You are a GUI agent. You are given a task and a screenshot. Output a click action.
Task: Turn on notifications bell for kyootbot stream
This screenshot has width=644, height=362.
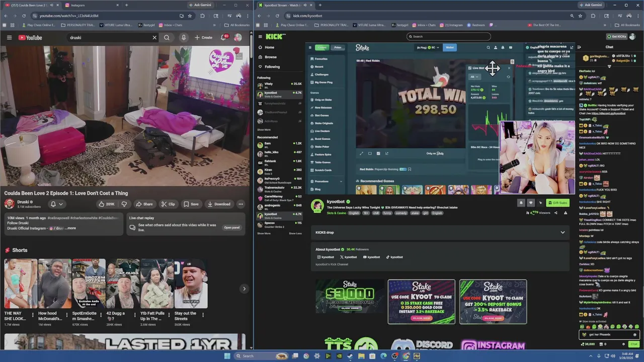pos(521,203)
